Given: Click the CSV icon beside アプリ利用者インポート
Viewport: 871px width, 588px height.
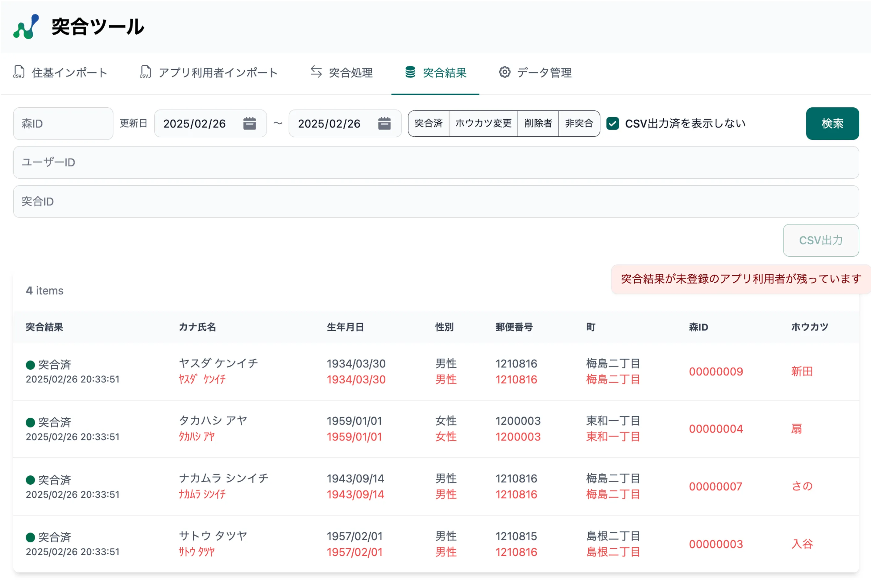Looking at the screenshot, I should [x=145, y=72].
